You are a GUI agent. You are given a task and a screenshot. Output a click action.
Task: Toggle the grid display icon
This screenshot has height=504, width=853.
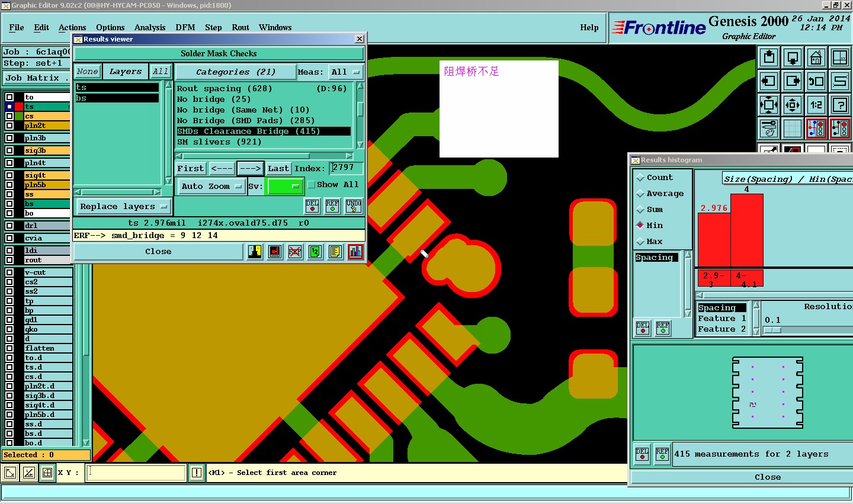[x=793, y=129]
